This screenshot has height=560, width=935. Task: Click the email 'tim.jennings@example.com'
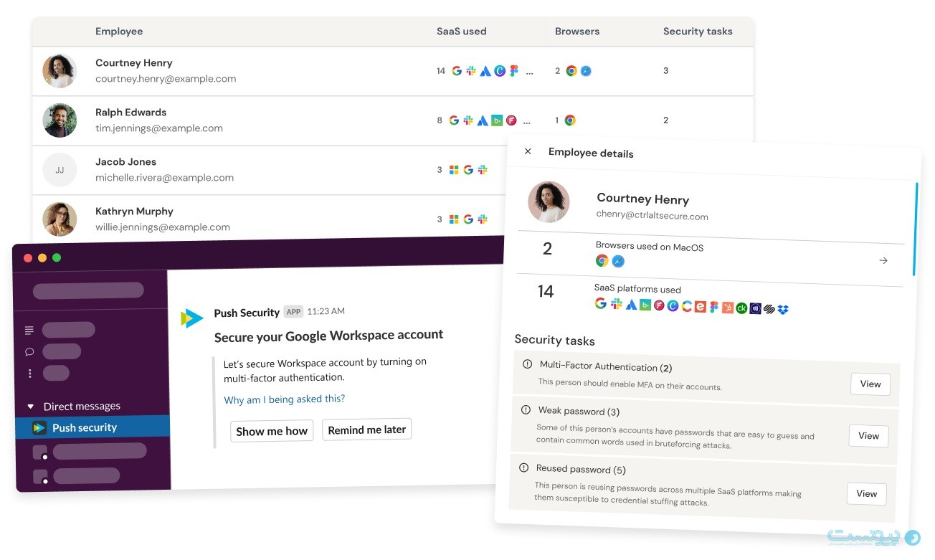click(x=159, y=128)
